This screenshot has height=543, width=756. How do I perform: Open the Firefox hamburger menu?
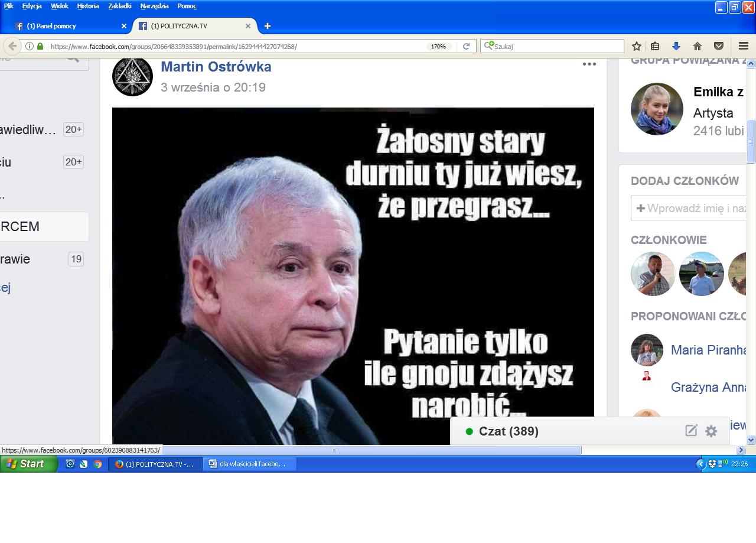pyautogui.click(x=744, y=46)
